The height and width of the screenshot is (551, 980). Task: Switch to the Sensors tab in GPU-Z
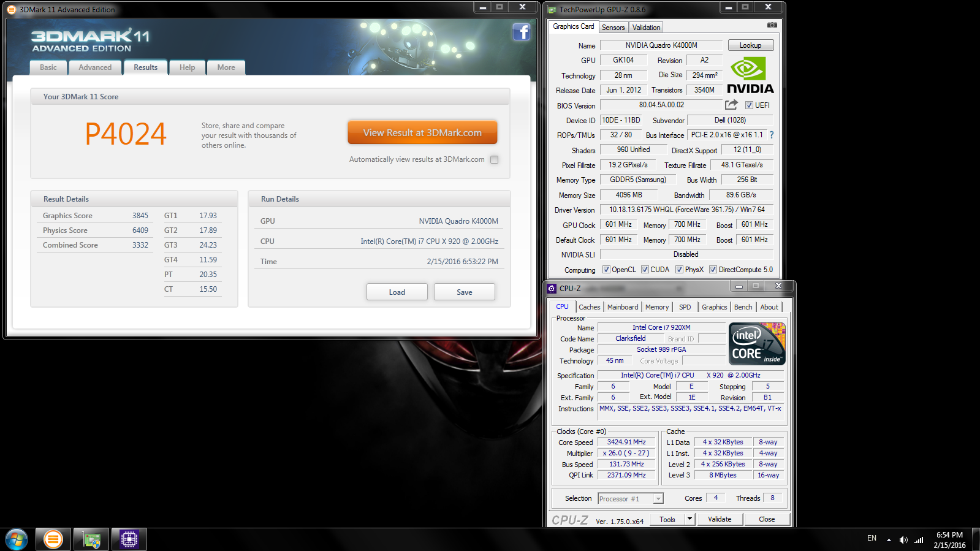(613, 28)
